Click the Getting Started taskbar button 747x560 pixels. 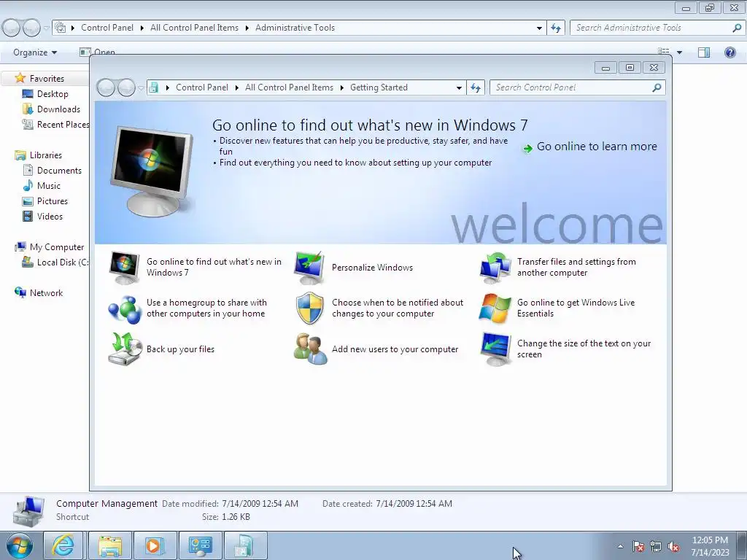tap(245, 545)
